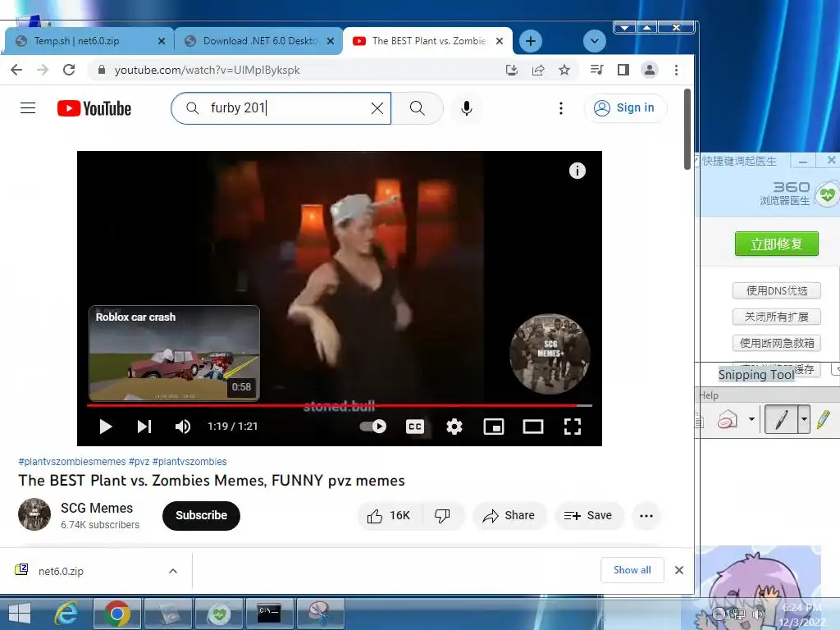The height and width of the screenshot is (630, 840).
Task: Go to YouTube home via logo
Action: tap(94, 108)
